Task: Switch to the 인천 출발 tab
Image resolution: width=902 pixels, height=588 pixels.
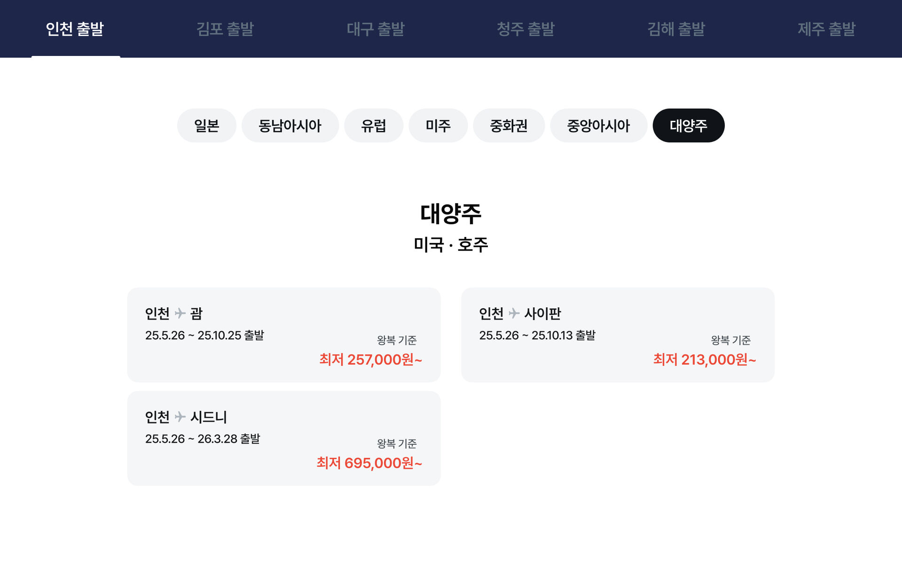Action: coord(75,29)
